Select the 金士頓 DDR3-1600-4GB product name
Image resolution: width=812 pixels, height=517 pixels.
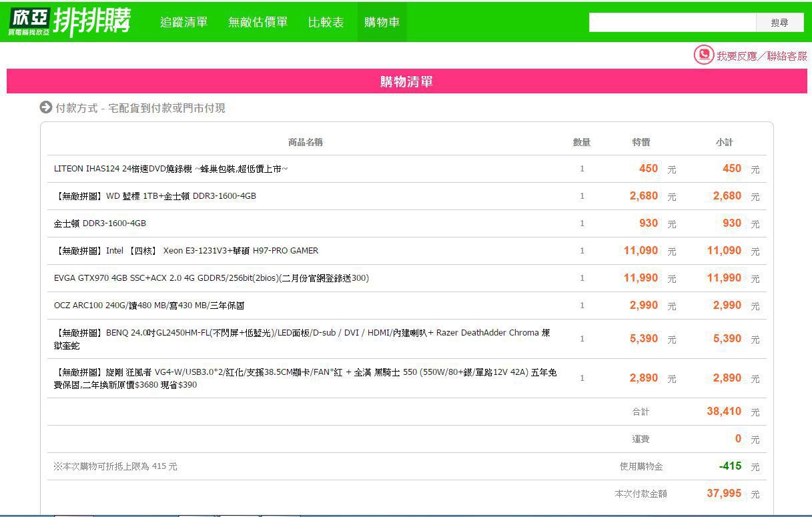[100, 223]
